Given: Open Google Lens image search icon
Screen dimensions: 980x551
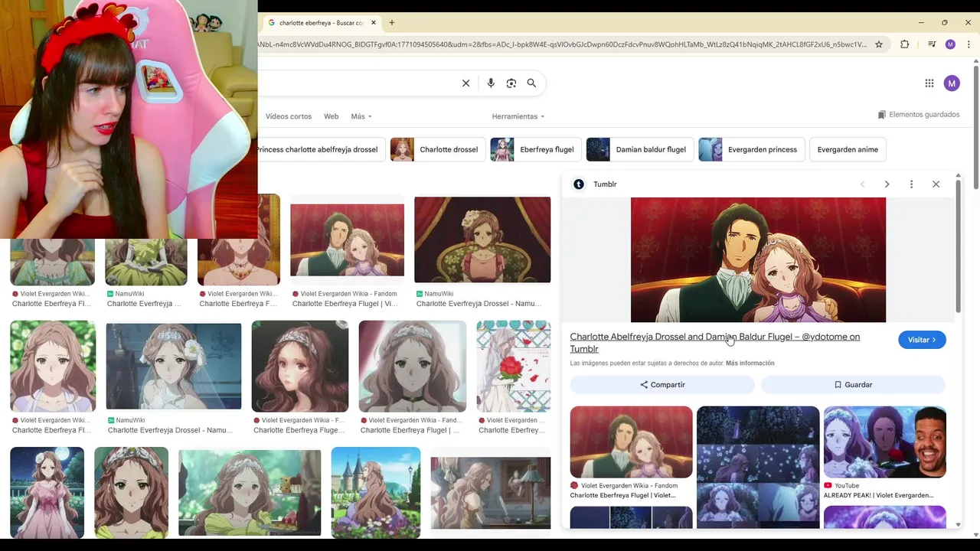Looking at the screenshot, I should (511, 83).
